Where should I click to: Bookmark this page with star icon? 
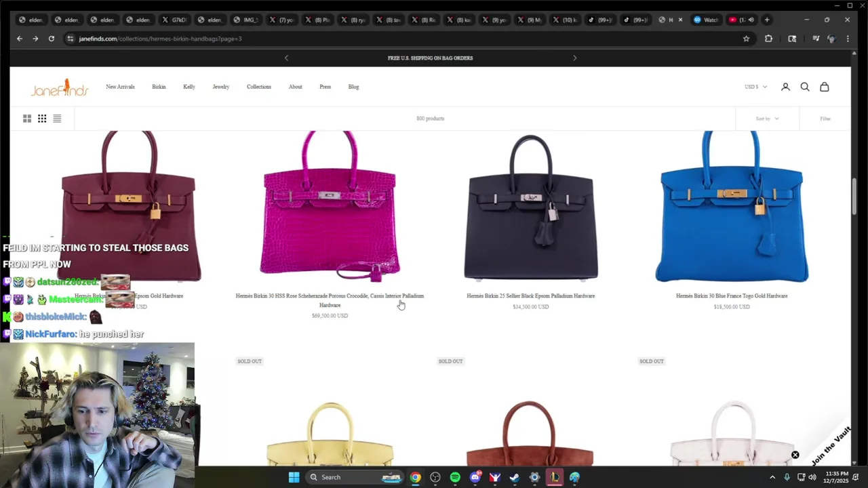(747, 39)
